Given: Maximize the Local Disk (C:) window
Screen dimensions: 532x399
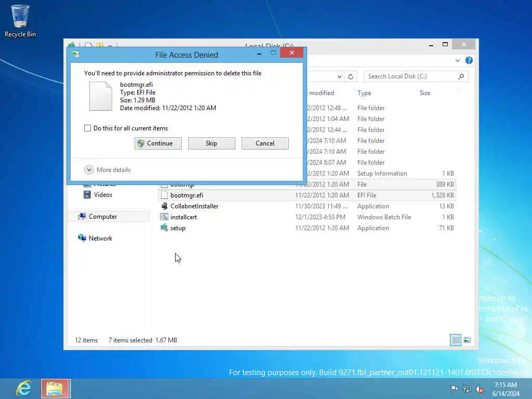Looking at the screenshot, I should (445, 45).
